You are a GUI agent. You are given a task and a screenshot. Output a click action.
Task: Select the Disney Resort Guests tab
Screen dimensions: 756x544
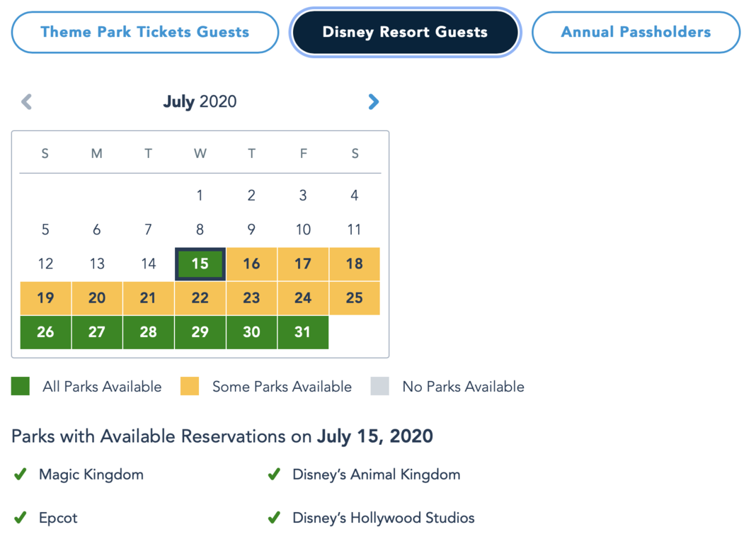(x=405, y=33)
